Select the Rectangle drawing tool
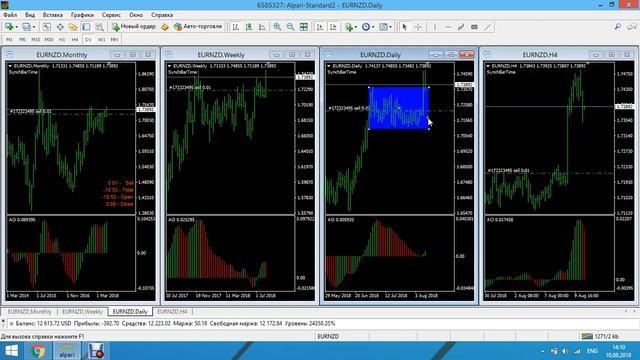The image size is (640, 360). (x=474, y=27)
